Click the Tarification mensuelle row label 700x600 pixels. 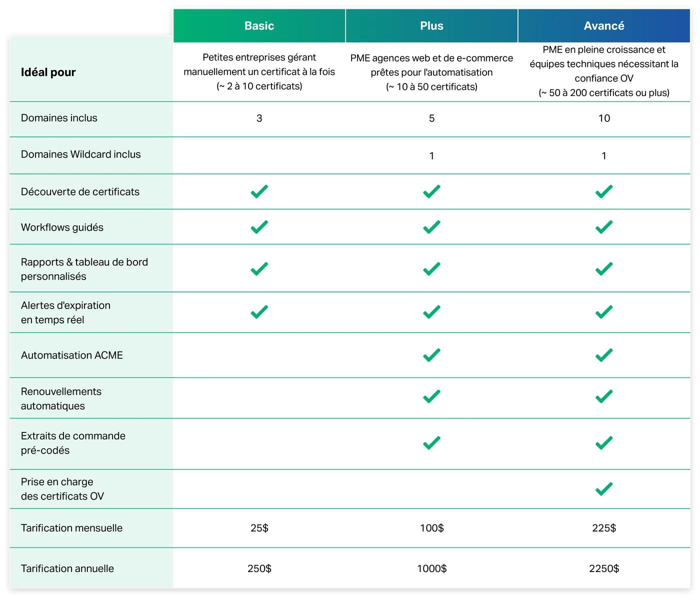(x=71, y=528)
